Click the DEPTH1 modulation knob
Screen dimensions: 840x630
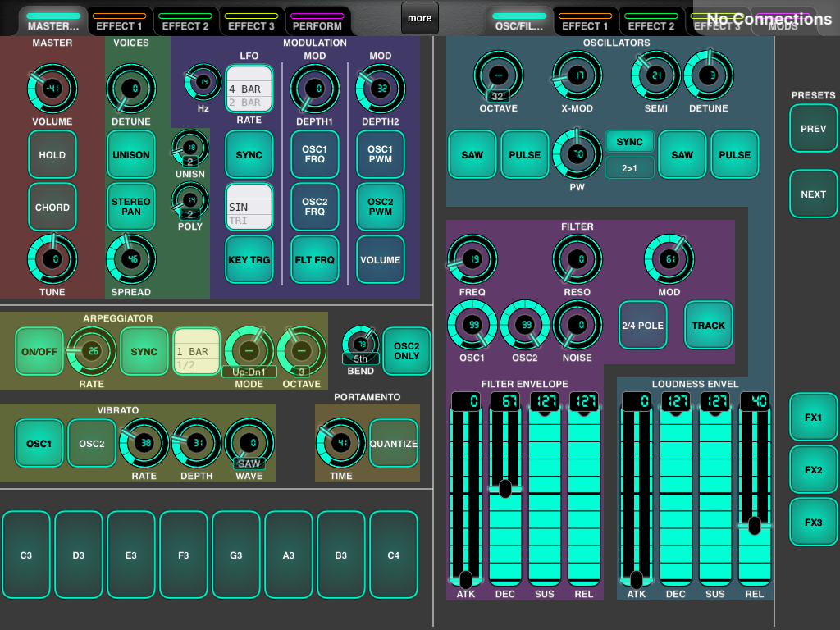pos(314,89)
